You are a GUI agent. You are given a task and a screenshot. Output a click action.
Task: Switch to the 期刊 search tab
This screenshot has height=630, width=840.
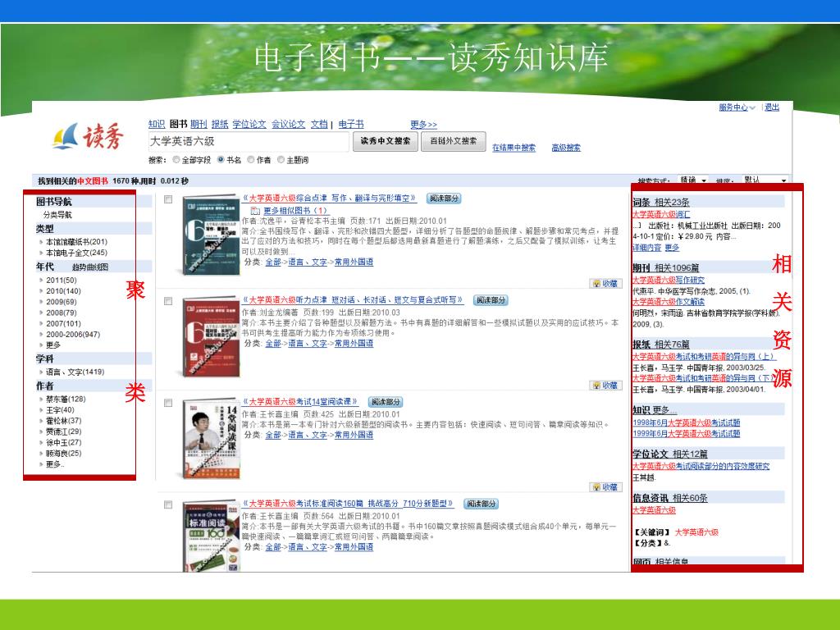199,124
